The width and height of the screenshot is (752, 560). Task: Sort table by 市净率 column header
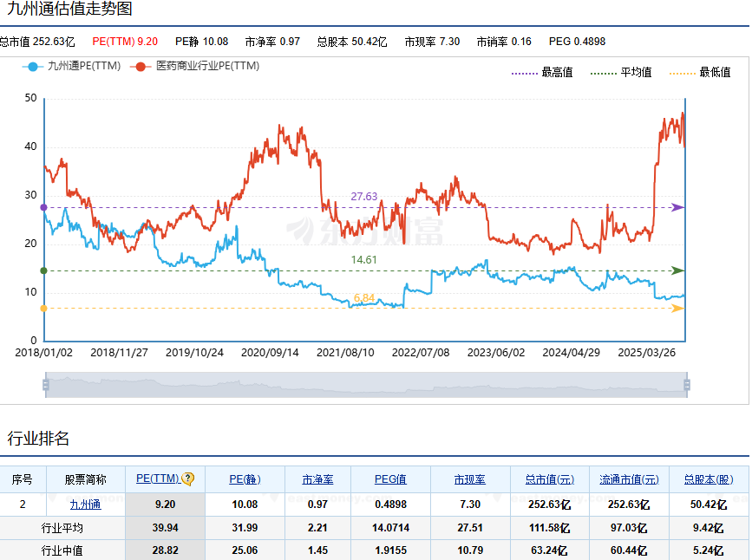317,479
